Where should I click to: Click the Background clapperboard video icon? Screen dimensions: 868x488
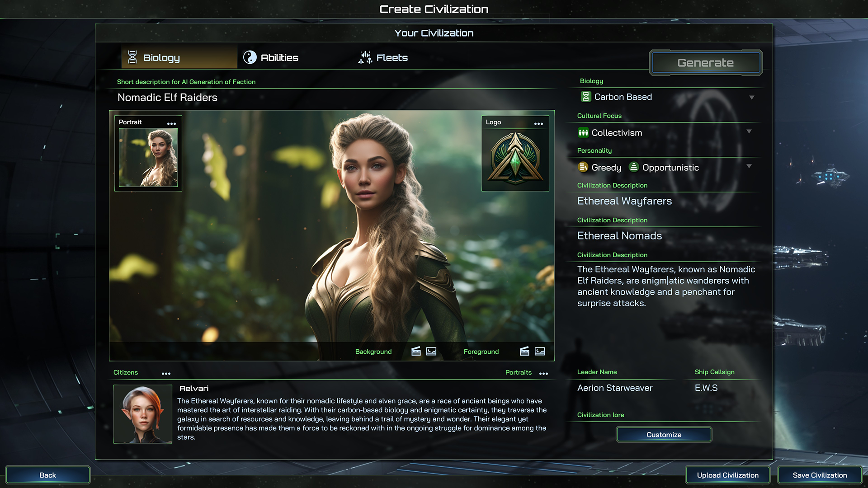pos(416,352)
